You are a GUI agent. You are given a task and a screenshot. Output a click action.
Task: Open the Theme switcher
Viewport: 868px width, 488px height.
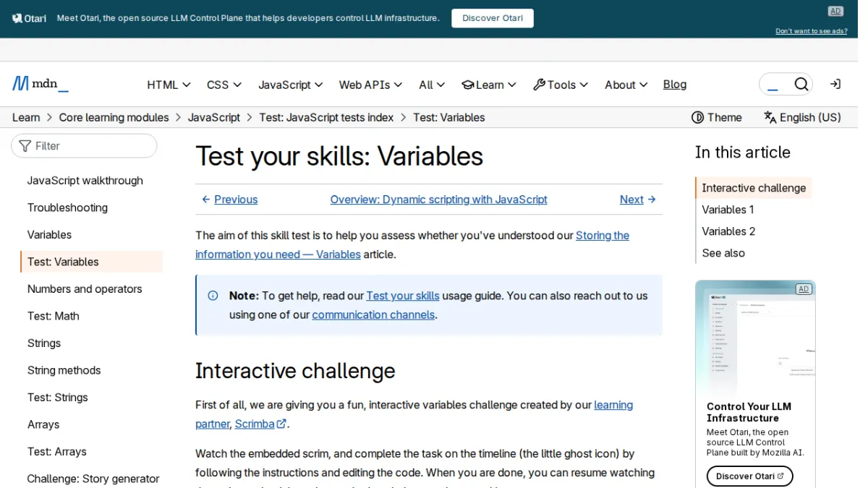coord(717,117)
